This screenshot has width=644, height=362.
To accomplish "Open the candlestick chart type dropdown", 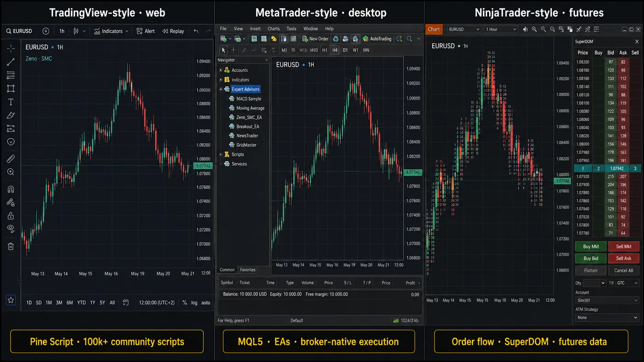I will coord(79,31).
